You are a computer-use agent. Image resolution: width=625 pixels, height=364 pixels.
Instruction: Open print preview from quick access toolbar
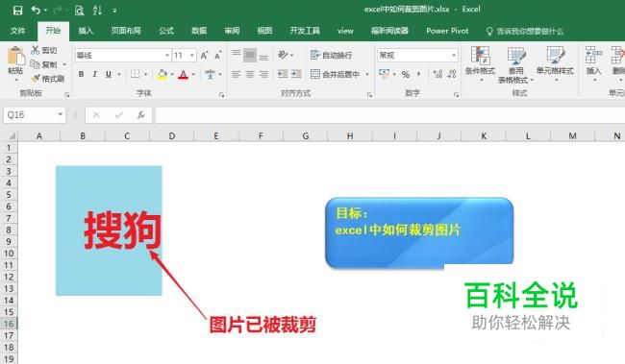79,10
